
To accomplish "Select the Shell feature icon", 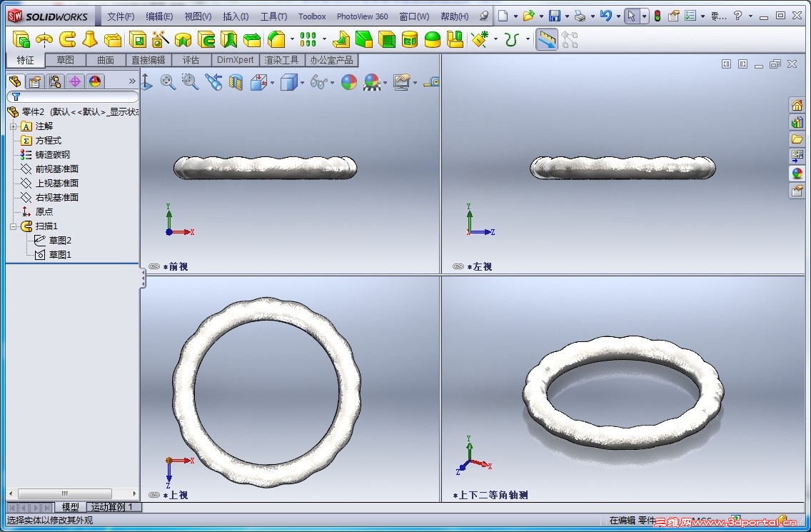I will pyautogui.click(x=387, y=39).
